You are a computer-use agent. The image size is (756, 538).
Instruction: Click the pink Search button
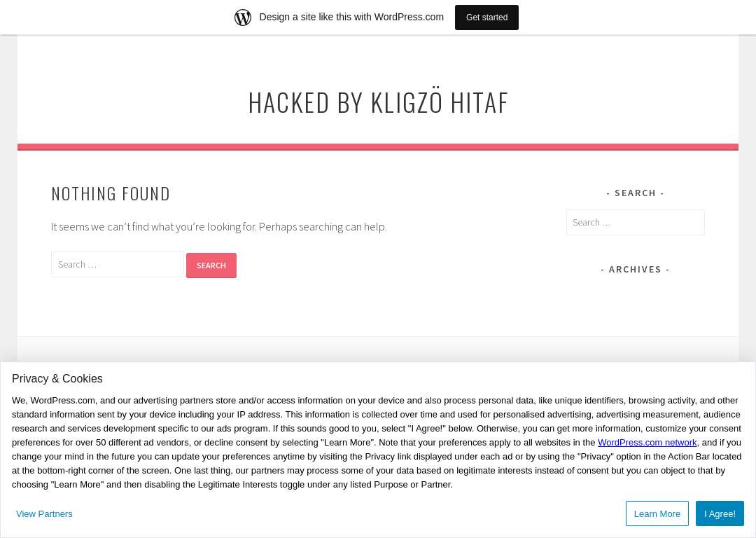coord(211,265)
